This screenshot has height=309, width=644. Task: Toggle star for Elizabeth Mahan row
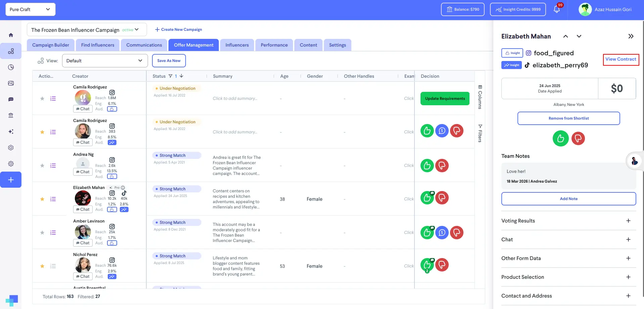[42, 199]
